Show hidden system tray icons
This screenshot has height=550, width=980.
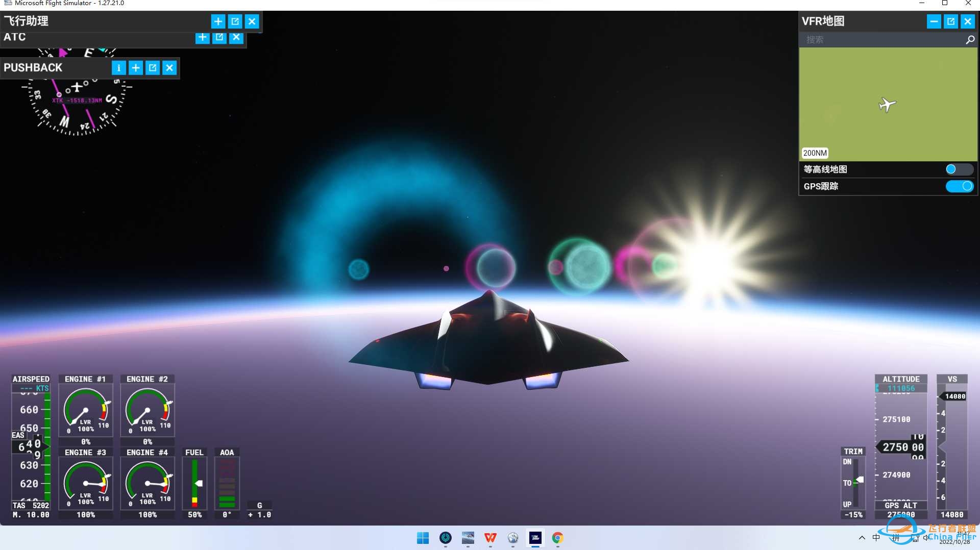click(862, 538)
